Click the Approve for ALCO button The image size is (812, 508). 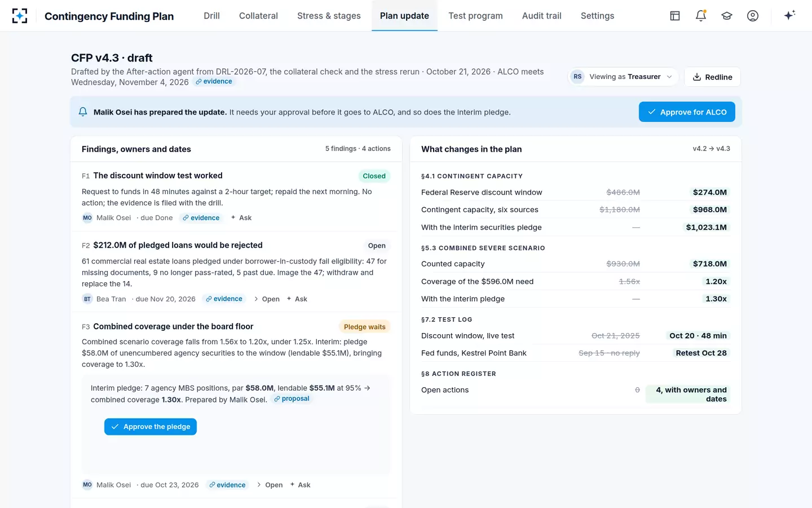[x=687, y=112]
